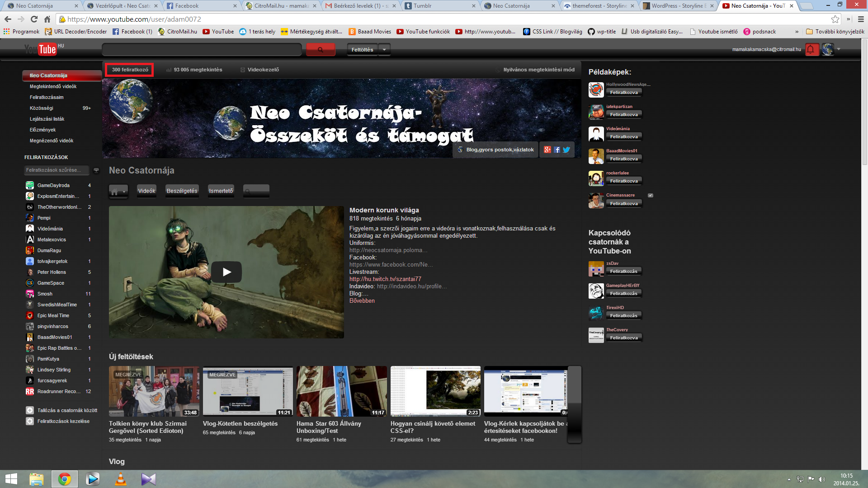Screen dimensions: 868x488
Task: Open HollywoodNewsAgency avatar in Példaképek
Action: (x=596, y=89)
